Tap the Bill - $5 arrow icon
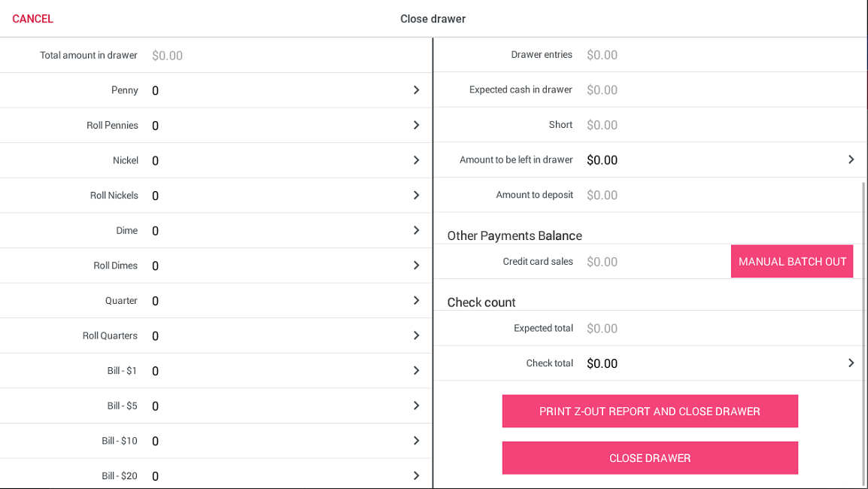Image resolution: width=868 pixels, height=489 pixels. [416, 405]
